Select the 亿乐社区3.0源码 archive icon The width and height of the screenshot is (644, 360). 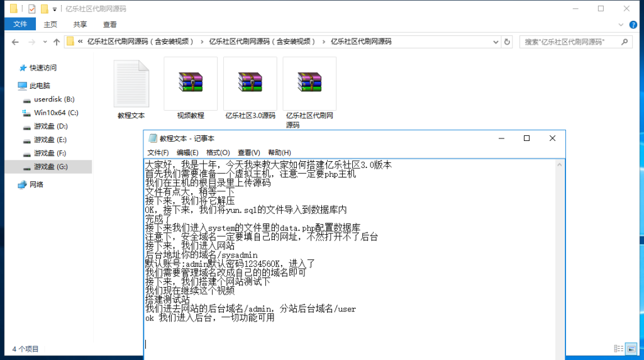(x=250, y=82)
